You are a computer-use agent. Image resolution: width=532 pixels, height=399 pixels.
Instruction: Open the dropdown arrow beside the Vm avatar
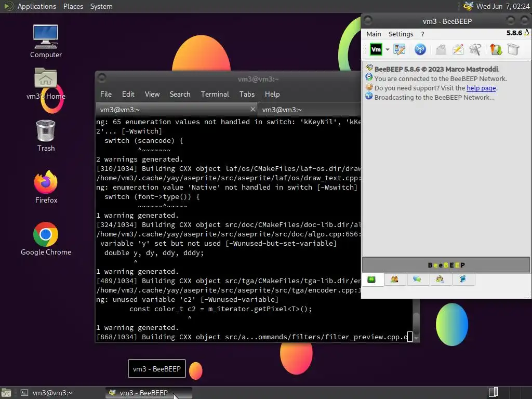(387, 49)
